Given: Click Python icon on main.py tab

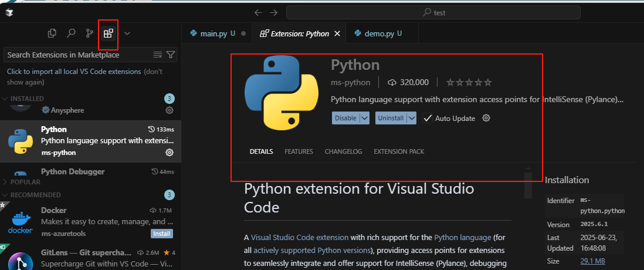Looking at the screenshot, I should (194, 33).
